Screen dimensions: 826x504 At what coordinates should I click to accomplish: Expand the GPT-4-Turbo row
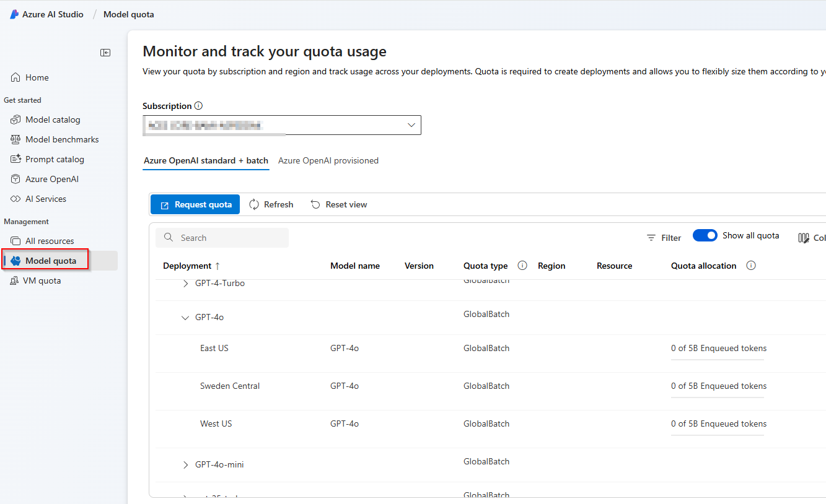pos(185,284)
